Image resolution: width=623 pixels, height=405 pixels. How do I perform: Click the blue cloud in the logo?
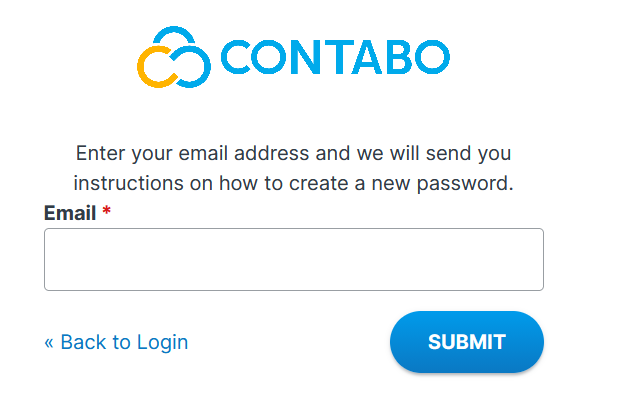point(186,52)
